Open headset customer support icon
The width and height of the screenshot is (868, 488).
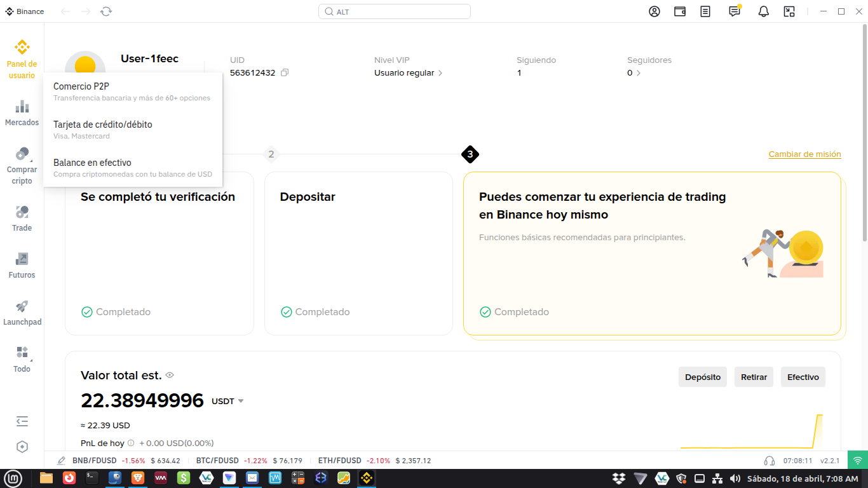[770, 461]
